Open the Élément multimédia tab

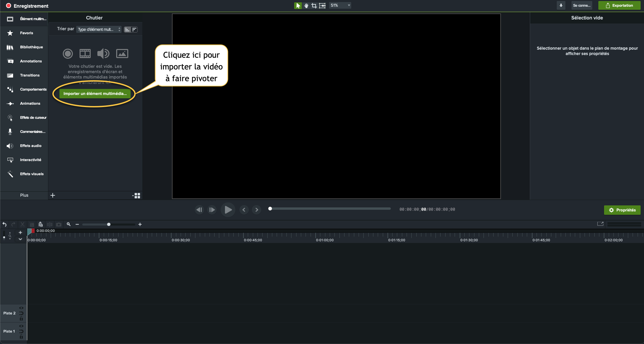[x=24, y=19]
